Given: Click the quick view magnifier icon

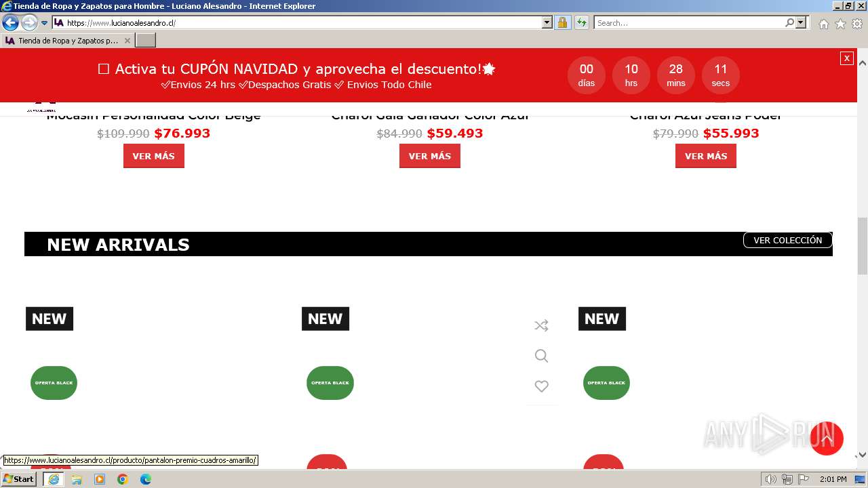Looking at the screenshot, I should pos(541,356).
